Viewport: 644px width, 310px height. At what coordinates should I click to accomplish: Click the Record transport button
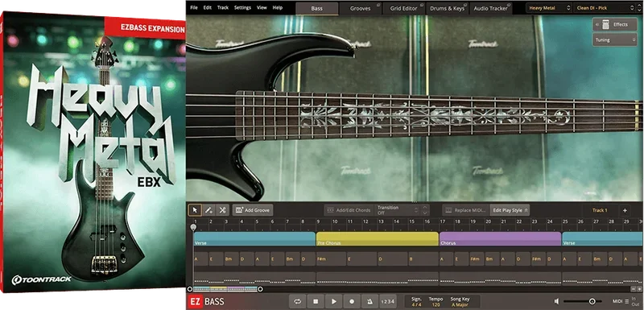352,301
